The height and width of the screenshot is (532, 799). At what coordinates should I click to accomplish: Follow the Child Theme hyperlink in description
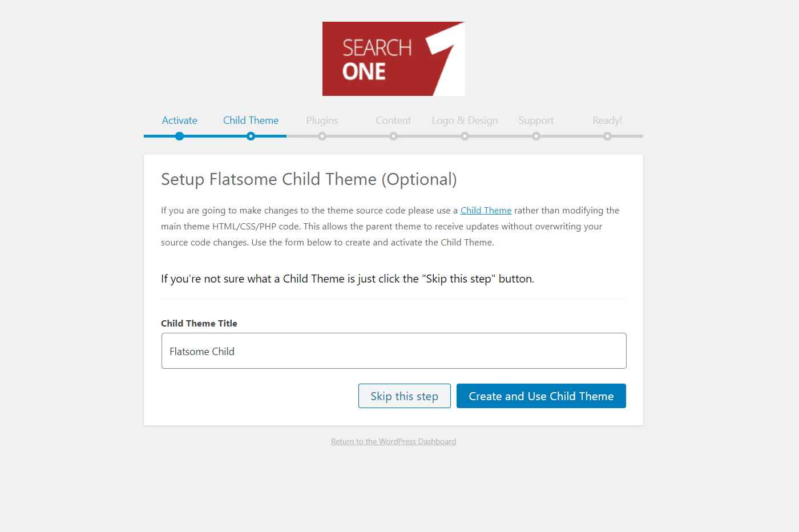coord(486,210)
